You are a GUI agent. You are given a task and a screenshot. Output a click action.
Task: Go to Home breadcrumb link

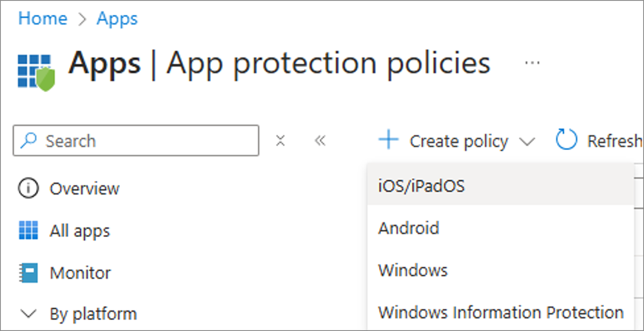pyautogui.click(x=43, y=19)
